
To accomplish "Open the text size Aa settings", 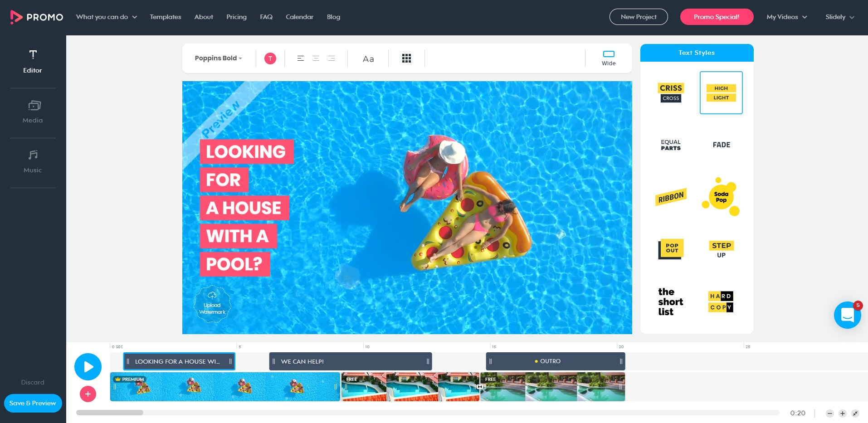I will click(x=368, y=58).
